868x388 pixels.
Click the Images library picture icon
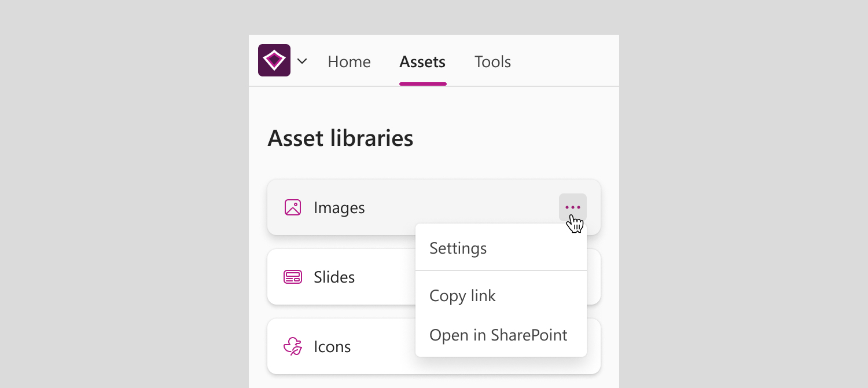pyautogui.click(x=293, y=207)
